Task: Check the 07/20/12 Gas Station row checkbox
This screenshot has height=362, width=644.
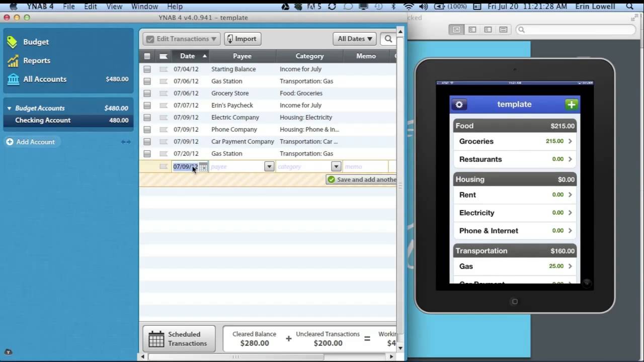Action: (147, 154)
